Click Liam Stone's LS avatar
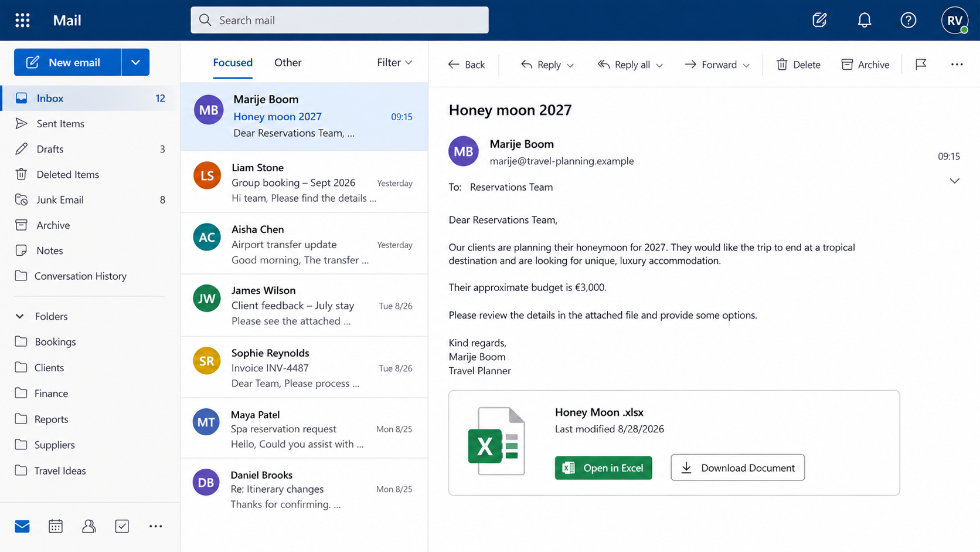The width and height of the screenshot is (980, 552). [206, 175]
